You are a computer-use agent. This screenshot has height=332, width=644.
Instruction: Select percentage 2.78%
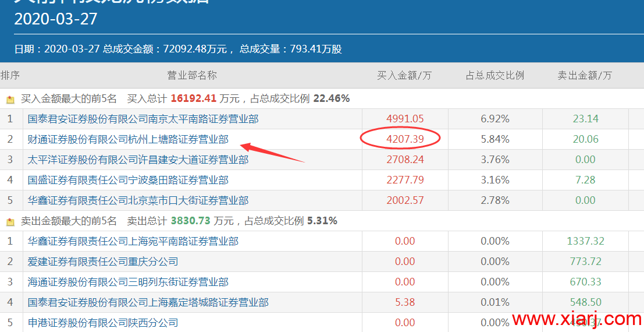(495, 200)
